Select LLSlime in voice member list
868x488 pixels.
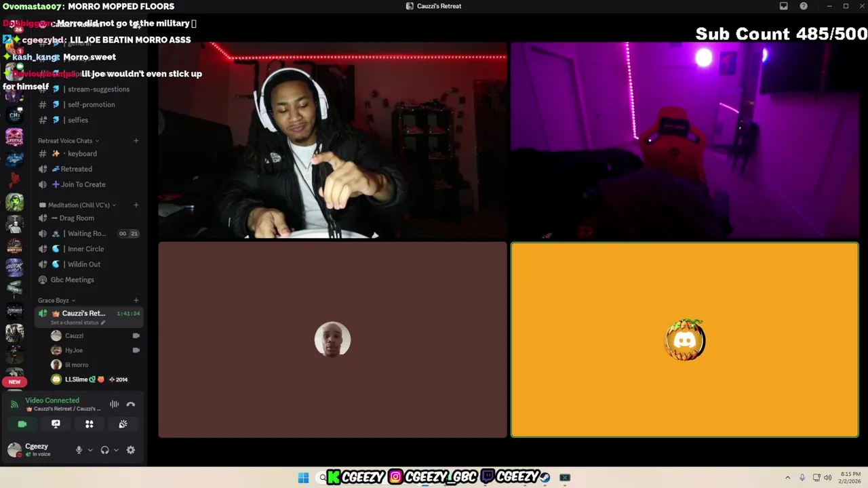click(x=96, y=380)
